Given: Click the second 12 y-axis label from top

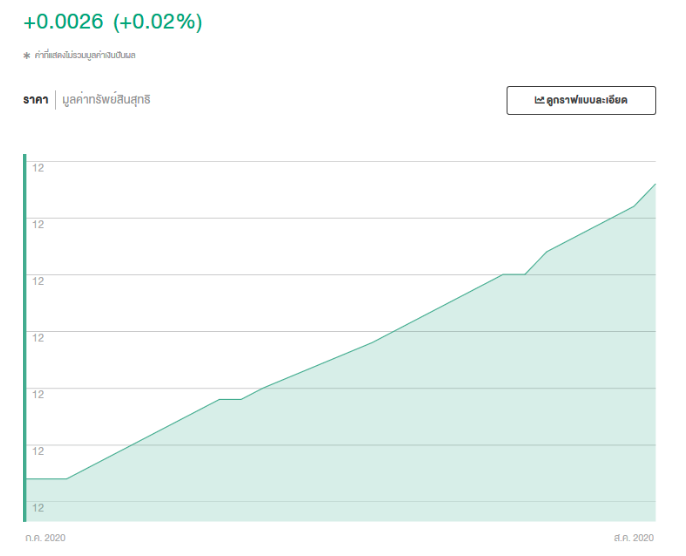Looking at the screenshot, I should pos(38,224).
